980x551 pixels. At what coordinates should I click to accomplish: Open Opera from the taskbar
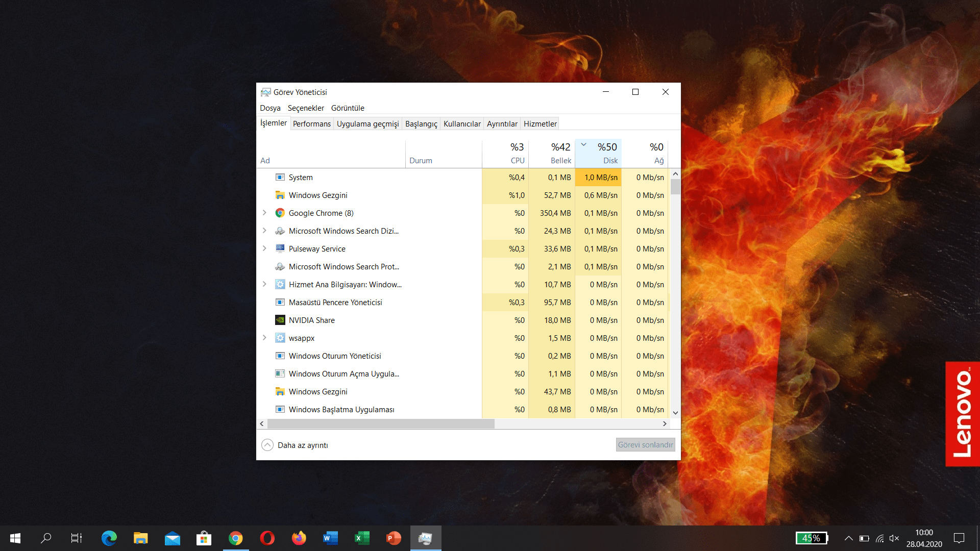click(267, 538)
